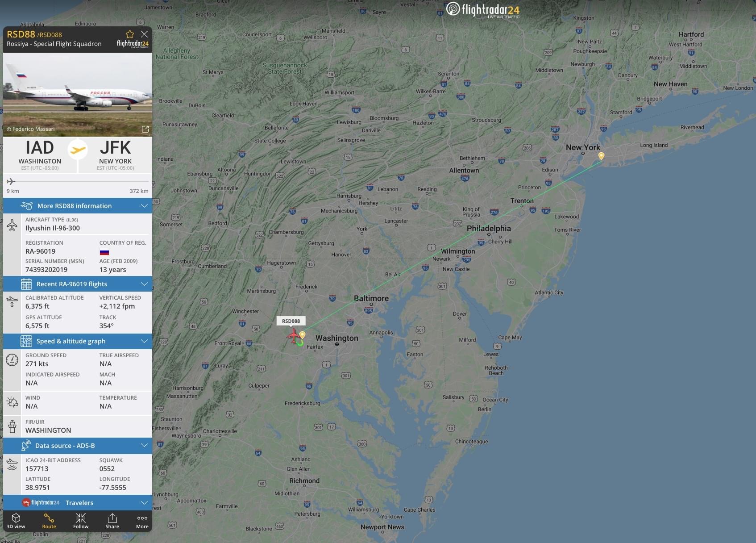Click the red RSD088 aircraft icon on map
The image size is (756, 543).
click(x=294, y=335)
